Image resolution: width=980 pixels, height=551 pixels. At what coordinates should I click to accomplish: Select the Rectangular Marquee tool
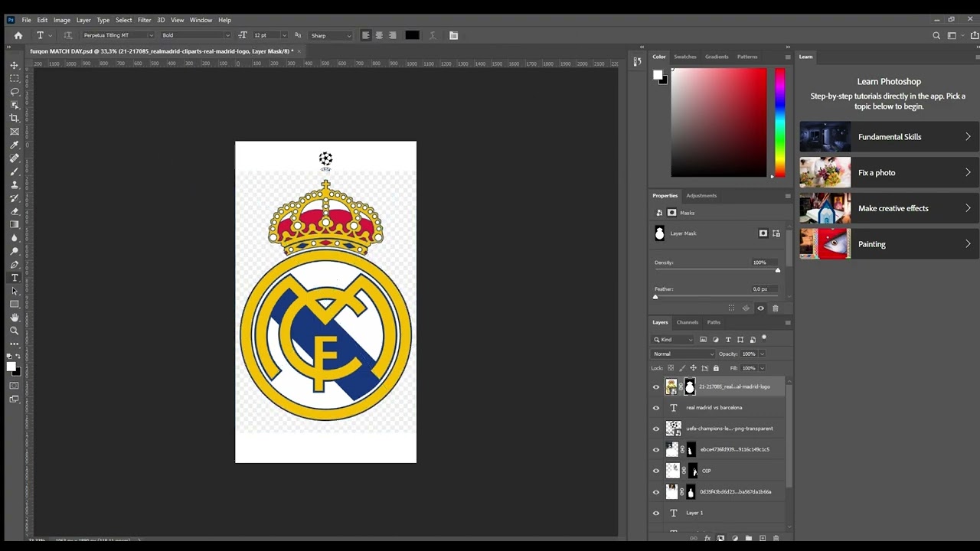pos(14,78)
